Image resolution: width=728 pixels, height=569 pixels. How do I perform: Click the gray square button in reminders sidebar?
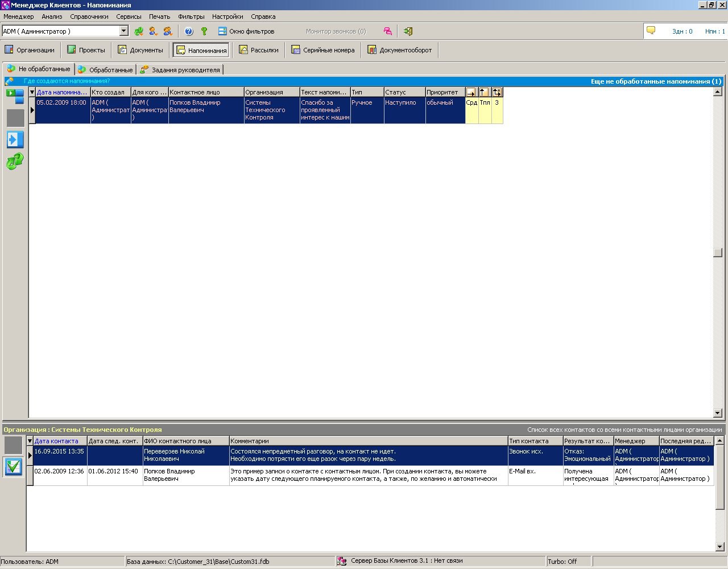[15, 118]
